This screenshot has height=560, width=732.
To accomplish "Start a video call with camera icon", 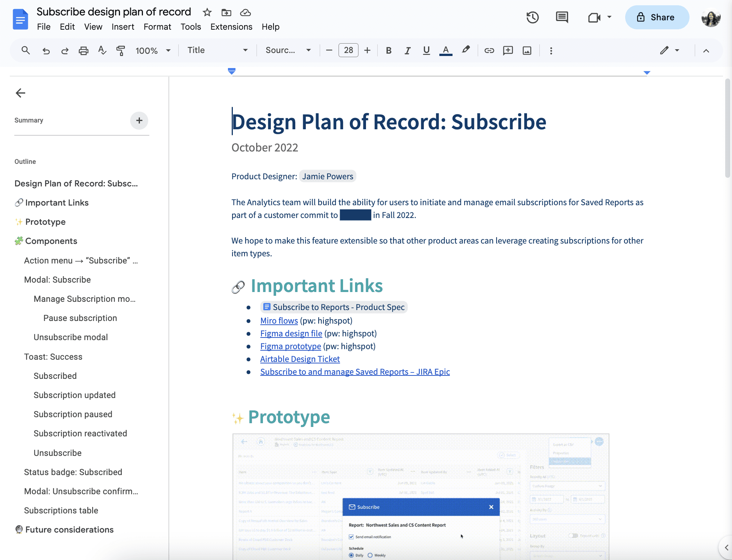I will tap(594, 17).
